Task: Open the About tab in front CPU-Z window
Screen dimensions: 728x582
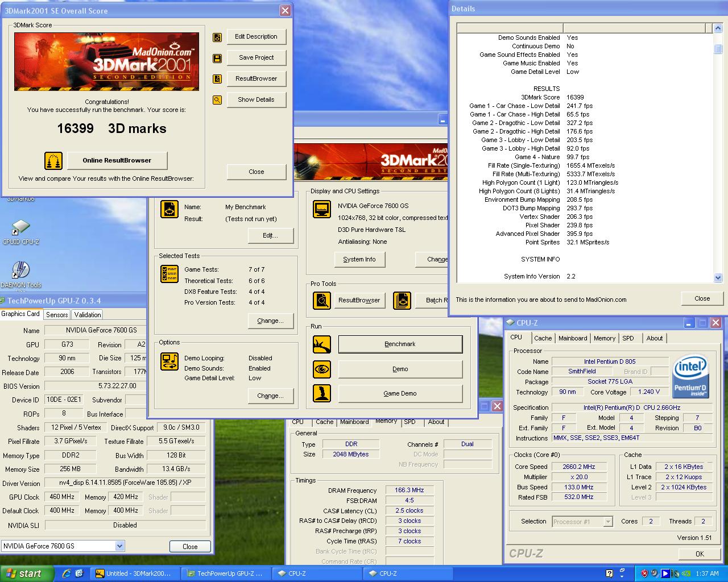Action: [655, 338]
